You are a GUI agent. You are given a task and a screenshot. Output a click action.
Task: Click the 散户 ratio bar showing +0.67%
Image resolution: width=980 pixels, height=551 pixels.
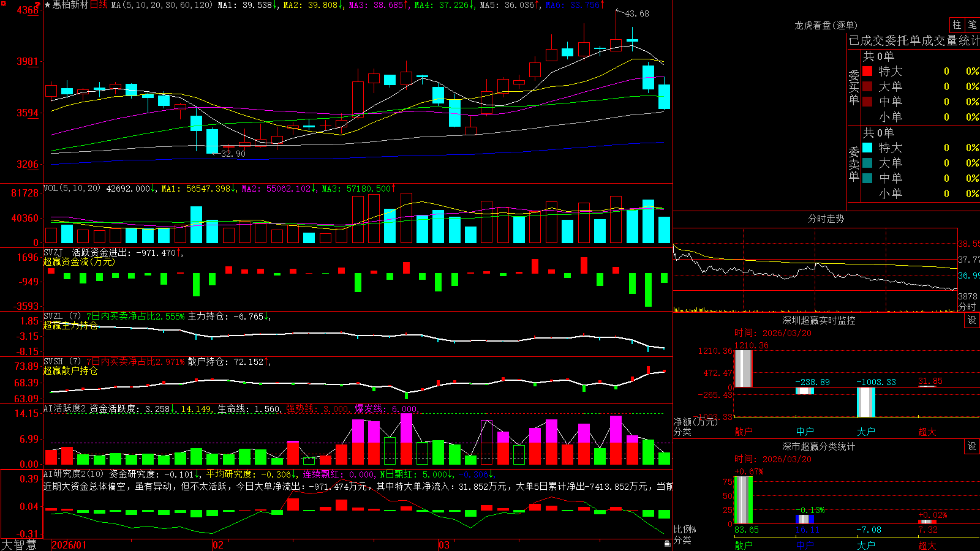[743, 500]
